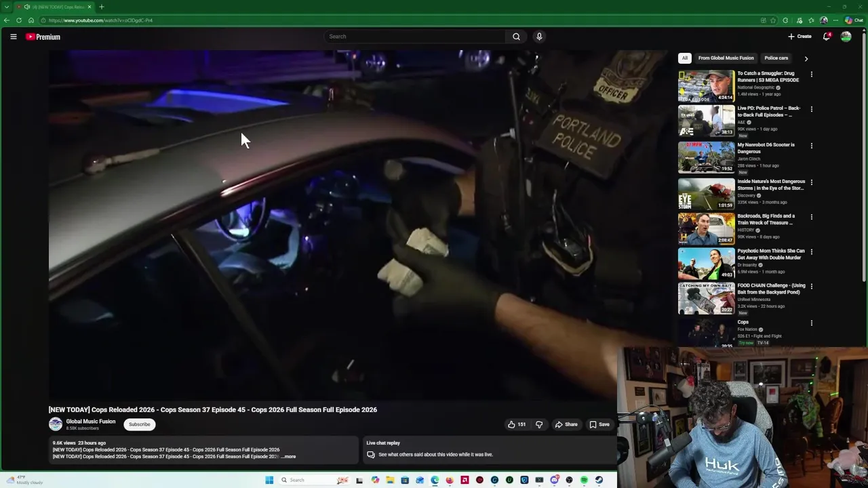Open Steam from taskbar
Screen dimensions: 868x488
[599, 480]
